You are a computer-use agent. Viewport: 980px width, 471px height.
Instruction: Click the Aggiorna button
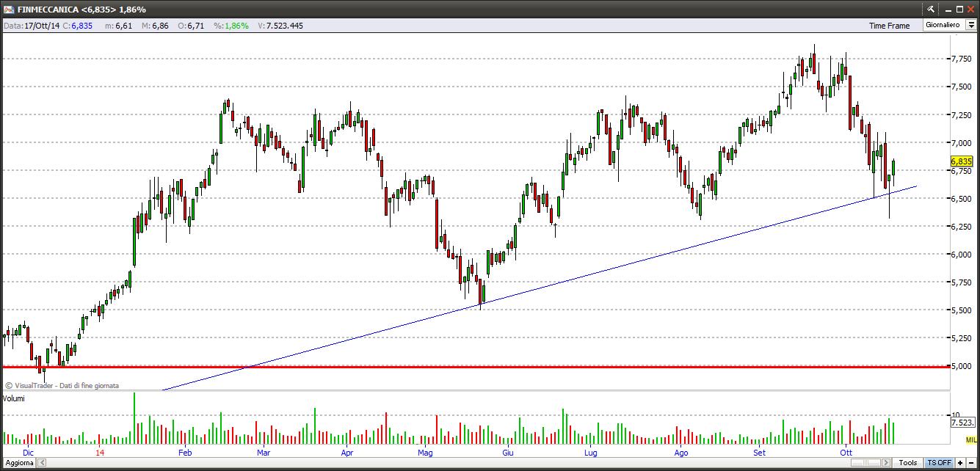tap(18, 463)
